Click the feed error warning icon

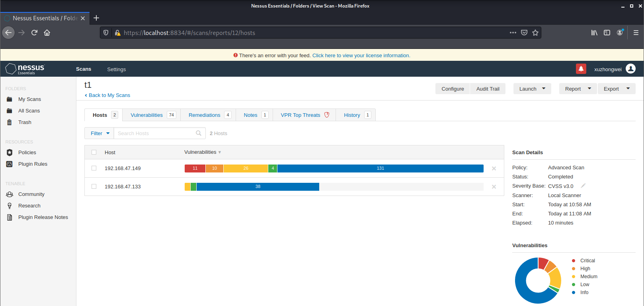pyautogui.click(x=236, y=55)
